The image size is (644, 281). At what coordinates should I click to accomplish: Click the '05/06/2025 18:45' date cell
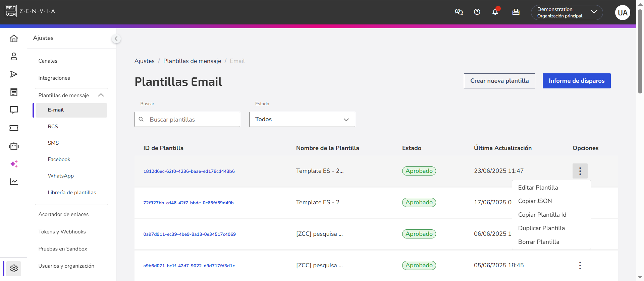pyautogui.click(x=499, y=265)
